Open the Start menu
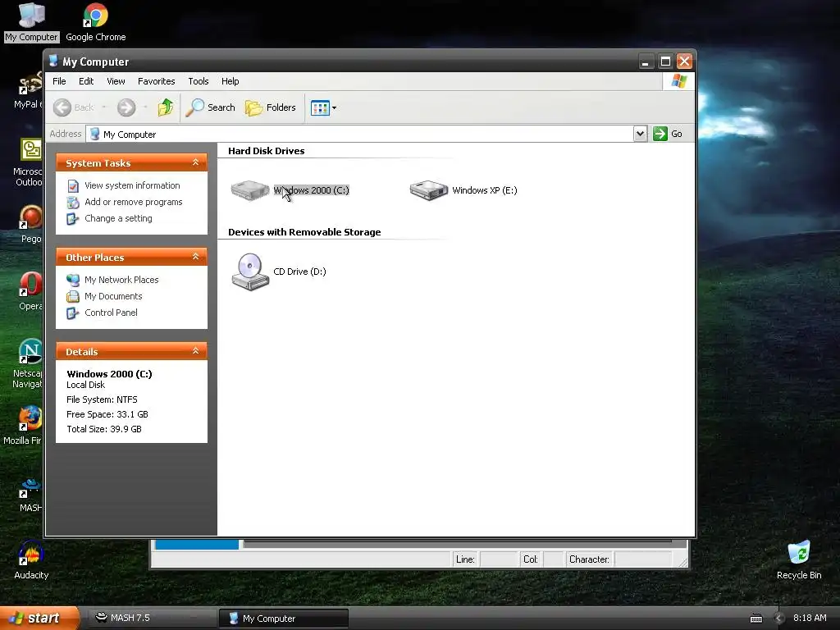Viewport: 840px width, 630px height. click(39, 618)
